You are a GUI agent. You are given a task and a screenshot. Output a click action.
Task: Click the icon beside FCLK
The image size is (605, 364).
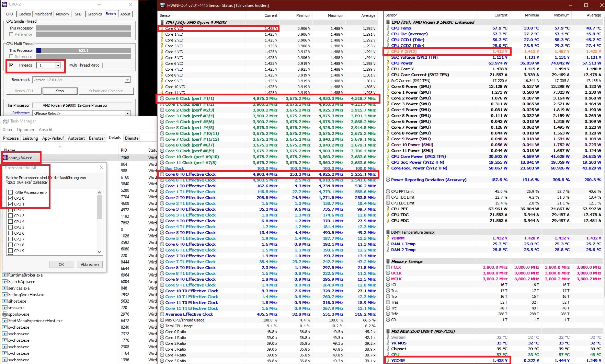pyautogui.click(x=388, y=267)
